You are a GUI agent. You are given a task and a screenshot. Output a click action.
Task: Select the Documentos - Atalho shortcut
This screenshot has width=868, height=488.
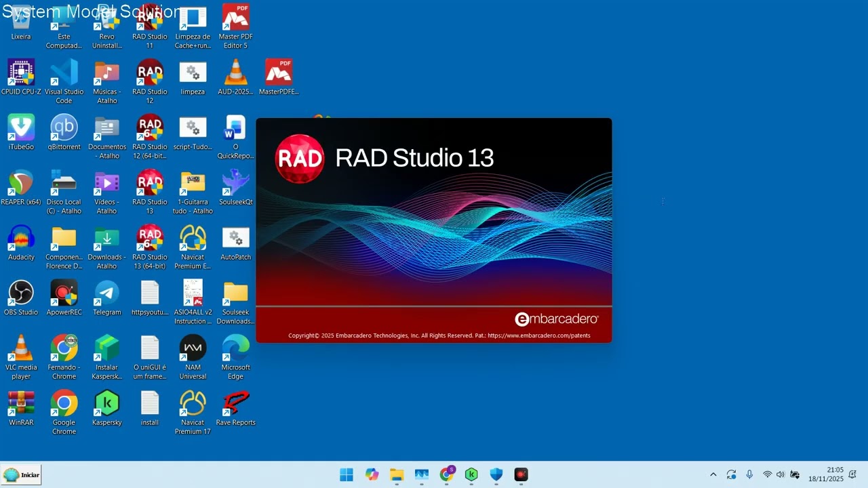pyautogui.click(x=106, y=137)
